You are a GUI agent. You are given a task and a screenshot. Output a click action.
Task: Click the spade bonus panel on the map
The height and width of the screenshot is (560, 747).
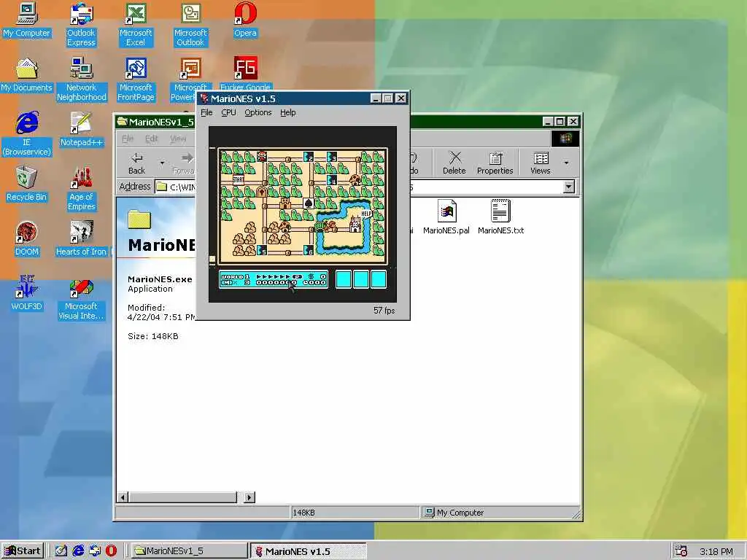coord(309,203)
